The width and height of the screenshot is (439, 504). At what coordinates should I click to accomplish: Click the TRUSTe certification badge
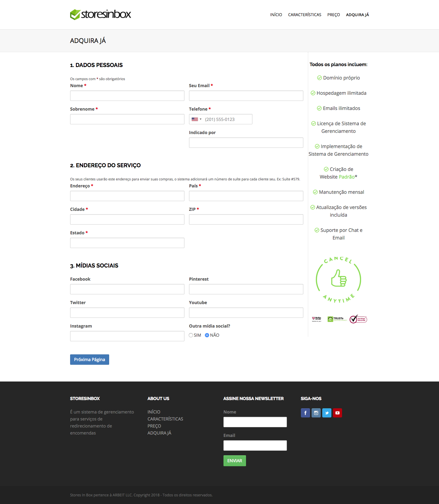click(337, 319)
